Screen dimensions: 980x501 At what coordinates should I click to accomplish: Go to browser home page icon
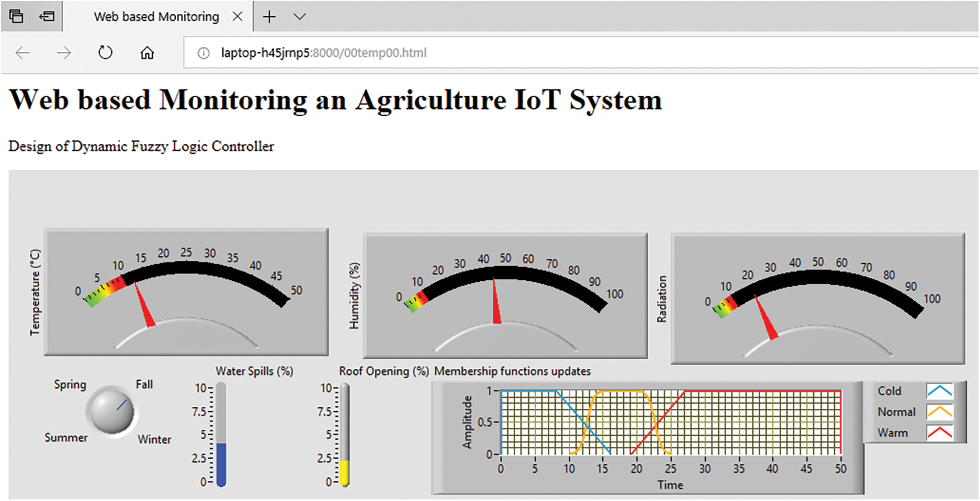[147, 53]
